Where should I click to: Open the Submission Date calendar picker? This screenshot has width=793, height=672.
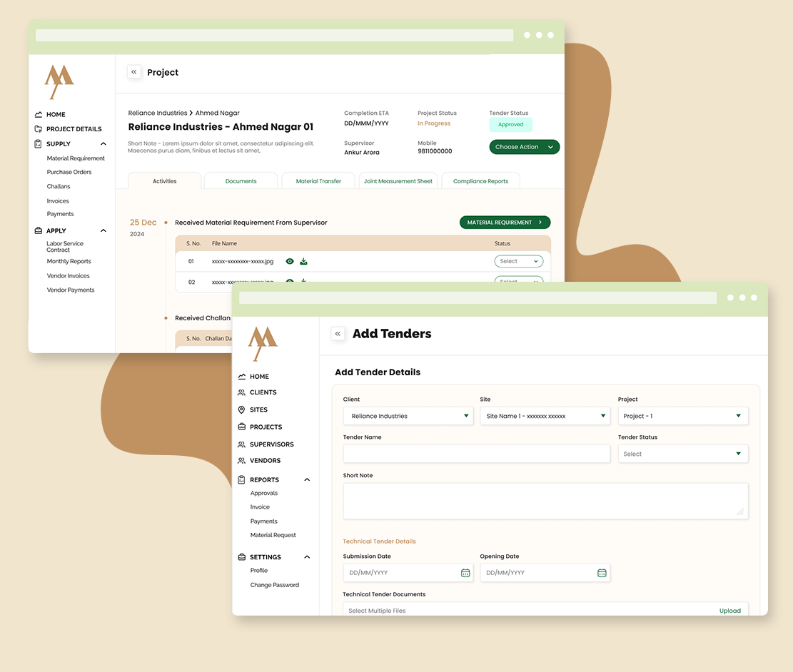tap(465, 573)
